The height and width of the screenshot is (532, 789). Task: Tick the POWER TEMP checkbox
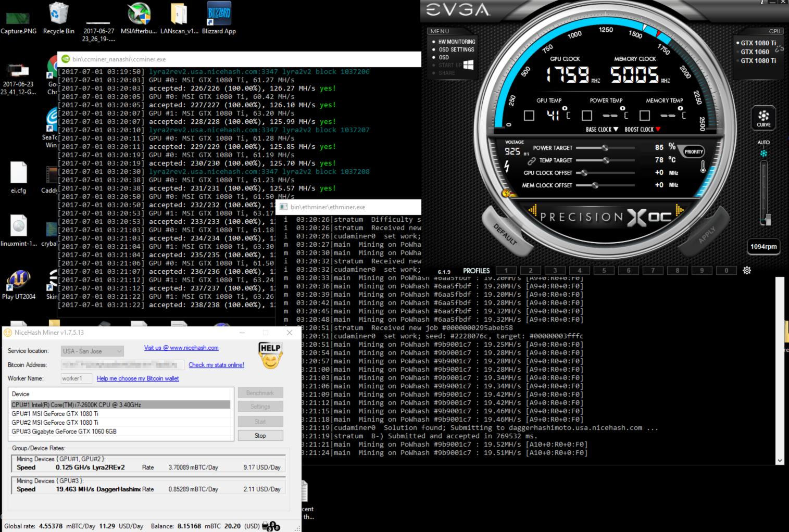point(587,116)
